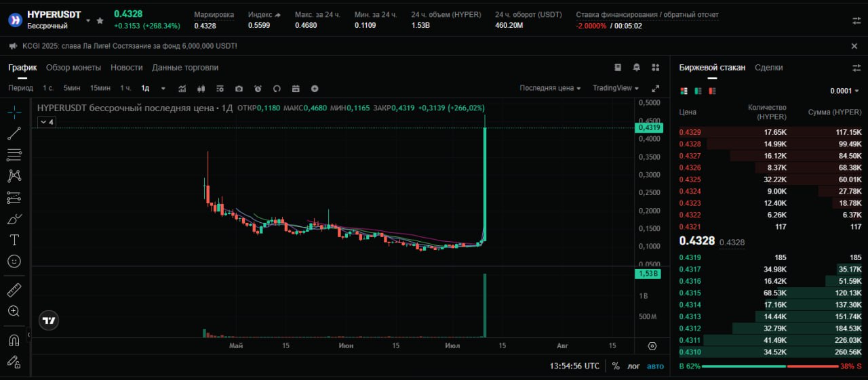This screenshot has width=868, height=380.
Task: Toggle stay in drawing mode pencil-lock
Action: [x=14, y=361]
